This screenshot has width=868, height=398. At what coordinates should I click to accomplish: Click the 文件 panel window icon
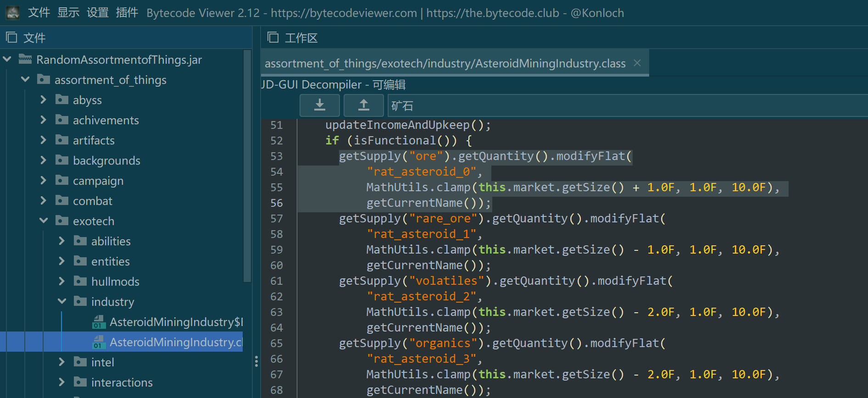pyautogui.click(x=11, y=37)
